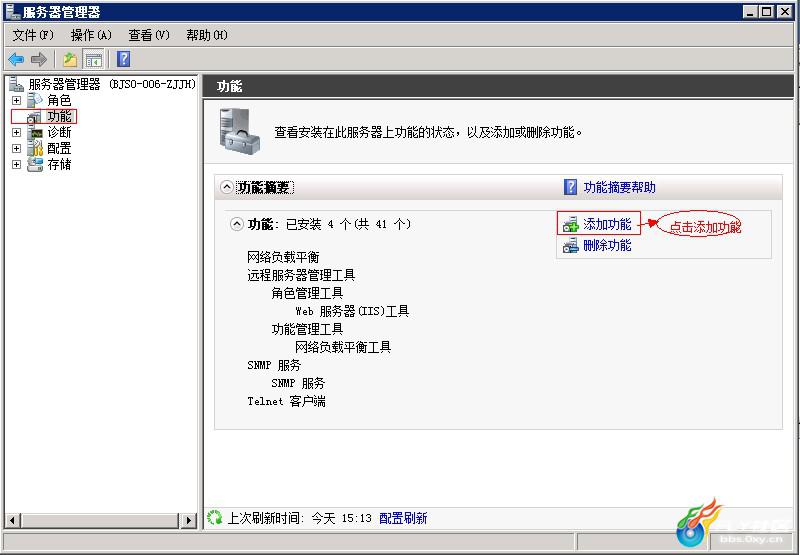Click the toolbar Help question mark icon
Screen dimensions: 800x555
click(123, 59)
